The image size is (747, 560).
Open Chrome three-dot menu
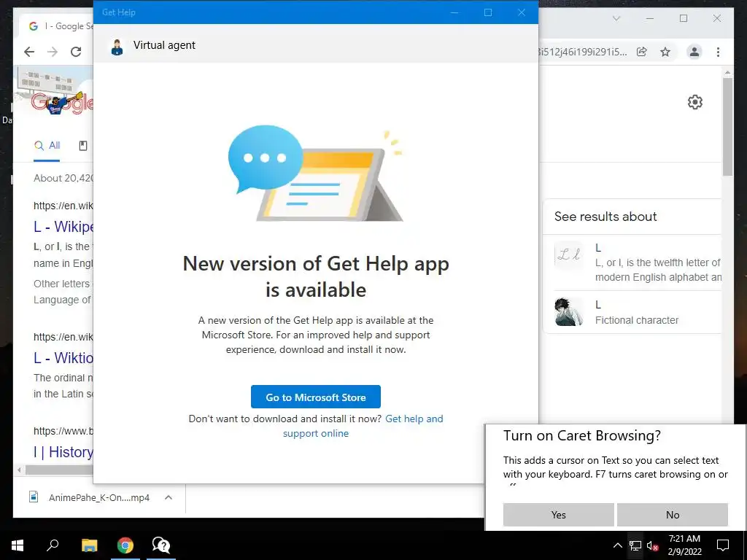coord(718,52)
